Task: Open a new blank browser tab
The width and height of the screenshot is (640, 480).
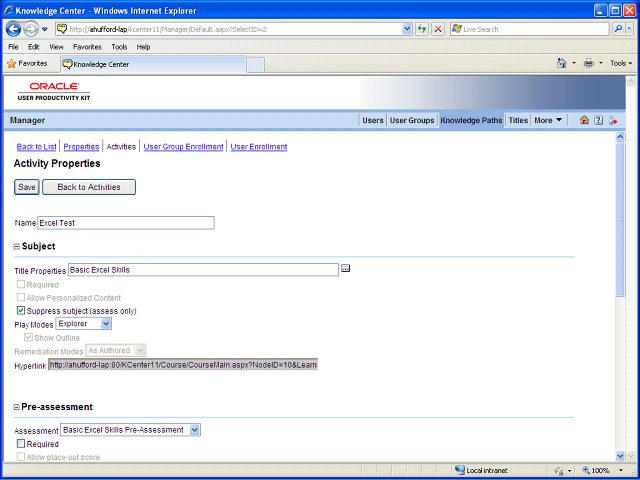Action: point(256,65)
